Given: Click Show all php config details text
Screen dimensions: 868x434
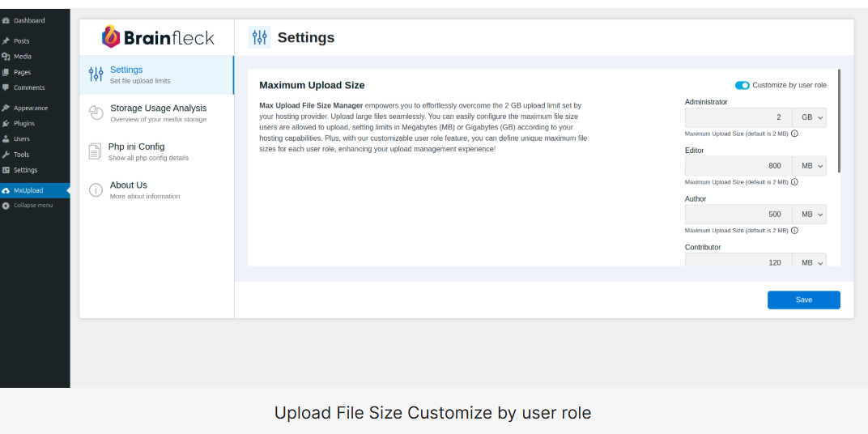Looking at the screenshot, I should pyautogui.click(x=148, y=158).
